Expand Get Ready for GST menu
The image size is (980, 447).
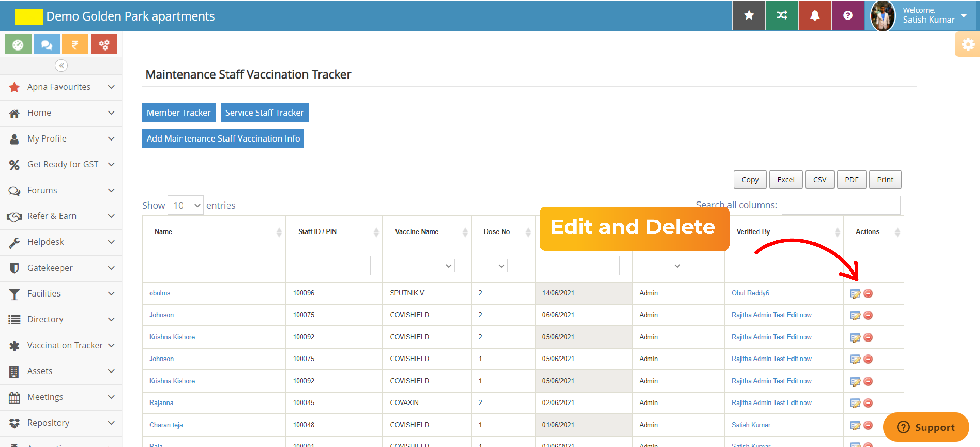(61, 164)
